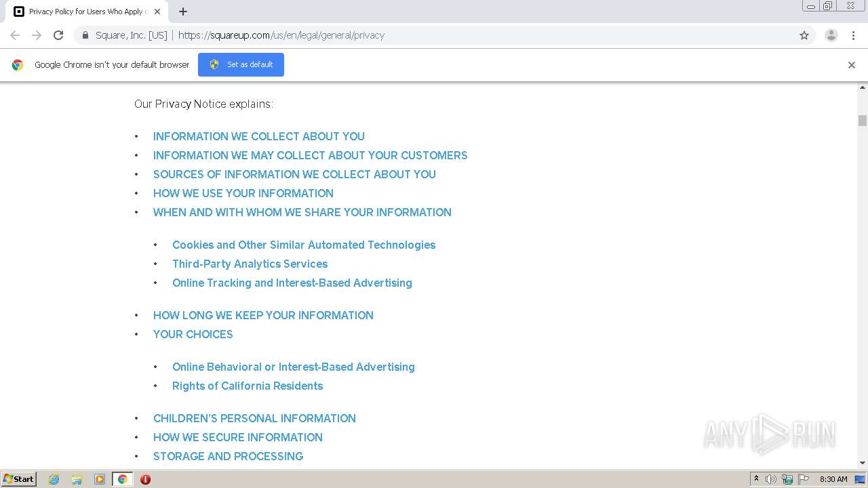
Task: Open SOURCES OF INFORMATION WE COLLECT link
Action: [x=294, y=174]
